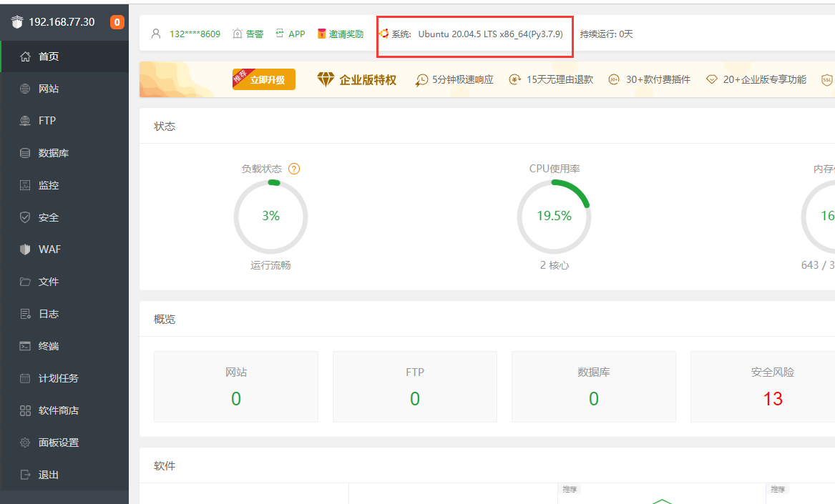Click the shield check icon beside 安全
Image resolution: width=835 pixels, height=504 pixels.
point(25,217)
